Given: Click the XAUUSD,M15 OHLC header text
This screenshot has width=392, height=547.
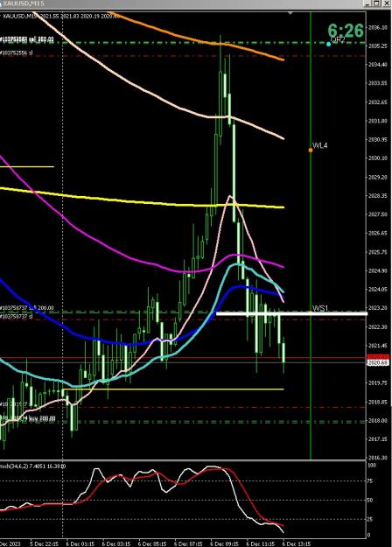Looking at the screenshot, I should click(x=60, y=16).
